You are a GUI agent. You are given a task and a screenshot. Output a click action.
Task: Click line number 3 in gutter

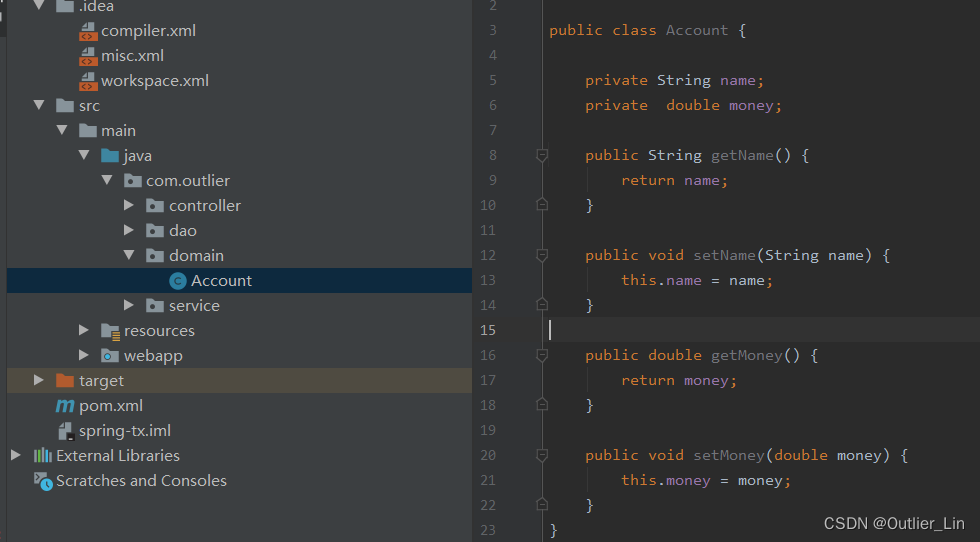click(492, 30)
